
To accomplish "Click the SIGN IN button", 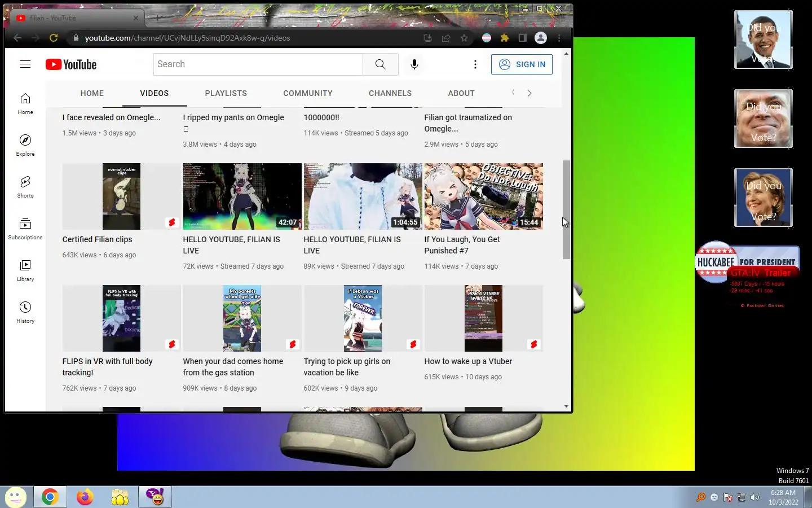I will (x=522, y=64).
